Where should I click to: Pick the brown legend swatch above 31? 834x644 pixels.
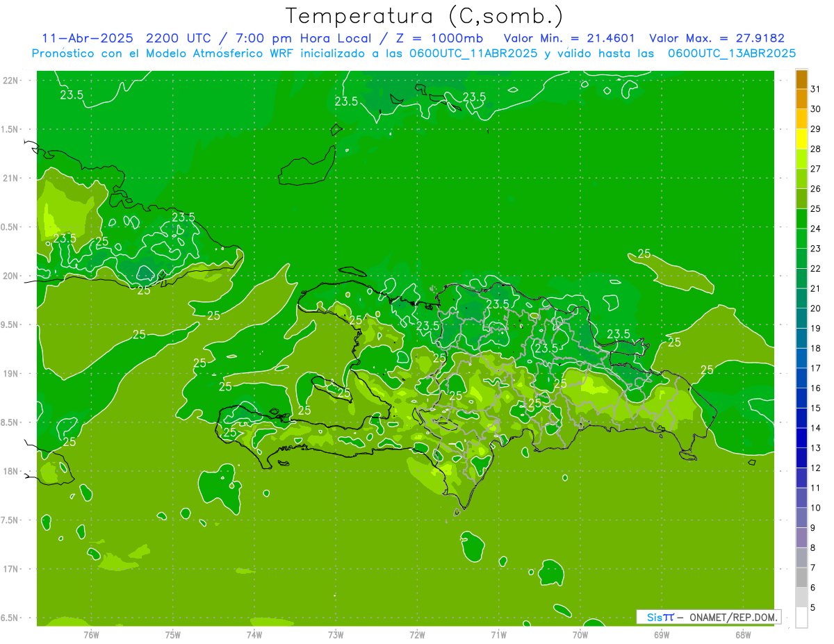(801, 80)
